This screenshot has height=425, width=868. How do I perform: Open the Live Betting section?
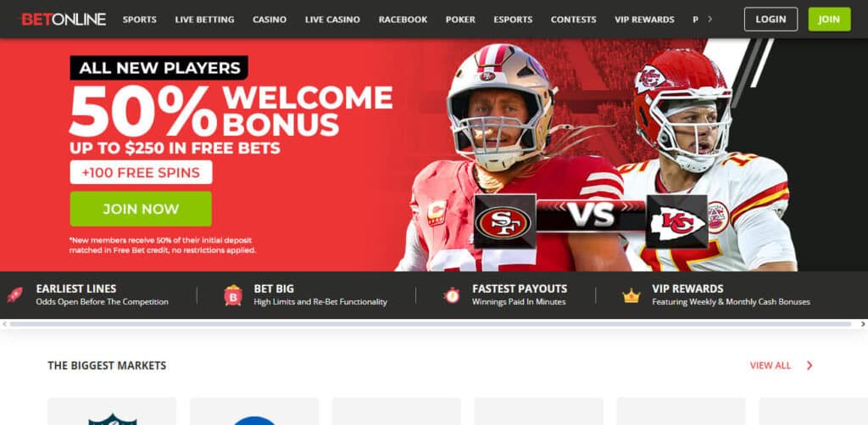coord(205,20)
